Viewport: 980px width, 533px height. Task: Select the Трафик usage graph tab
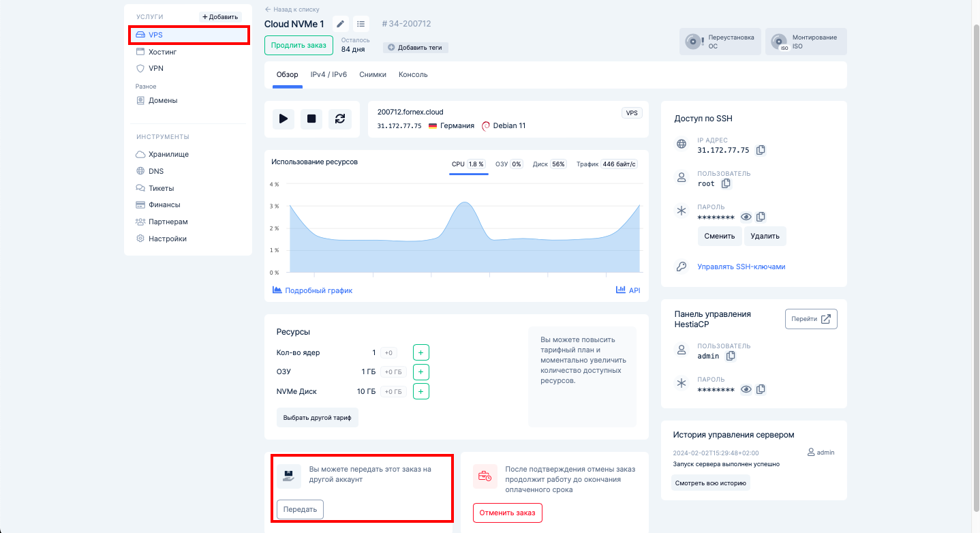(607, 164)
